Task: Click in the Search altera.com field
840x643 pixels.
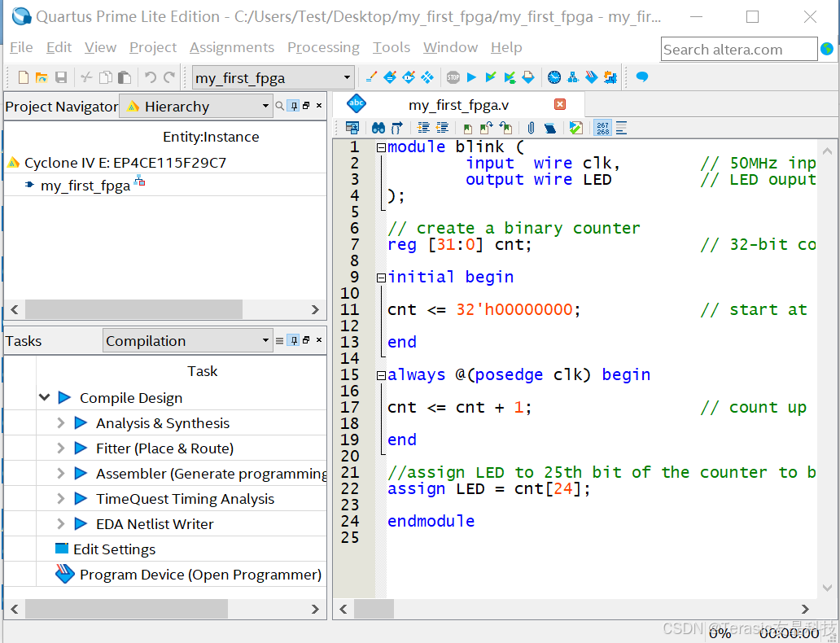Action: (739, 50)
